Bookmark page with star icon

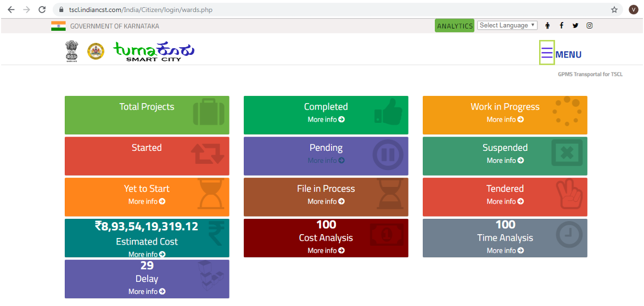pos(614,10)
